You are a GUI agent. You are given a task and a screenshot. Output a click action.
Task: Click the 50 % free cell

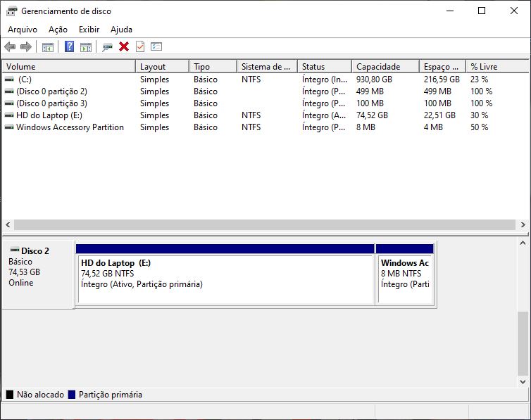(479, 127)
